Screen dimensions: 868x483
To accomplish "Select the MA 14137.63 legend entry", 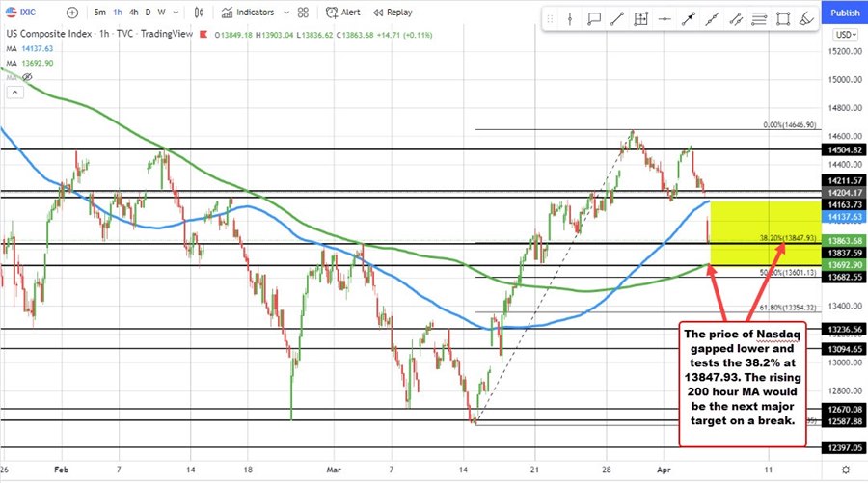I will coord(30,49).
